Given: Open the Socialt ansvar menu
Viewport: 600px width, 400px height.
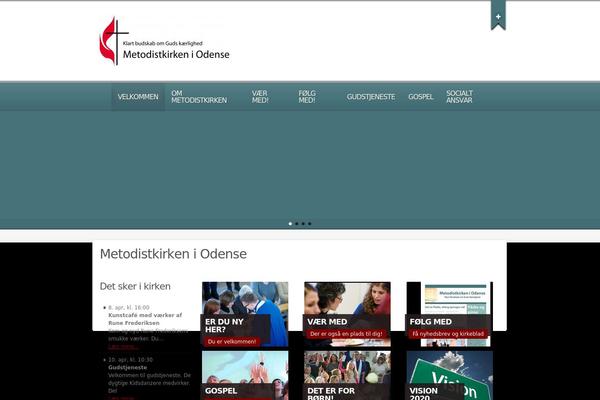Looking at the screenshot, I should [x=459, y=97].
